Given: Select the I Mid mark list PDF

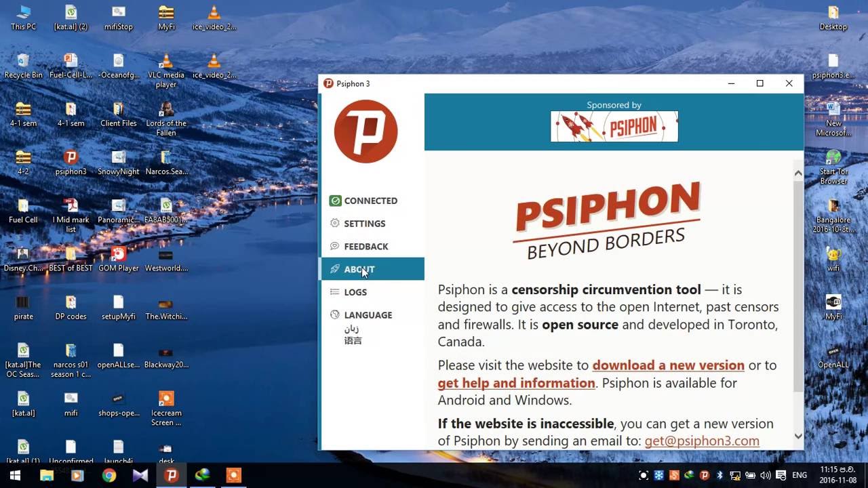Looking at the screenshot, I should pos(71,216).
